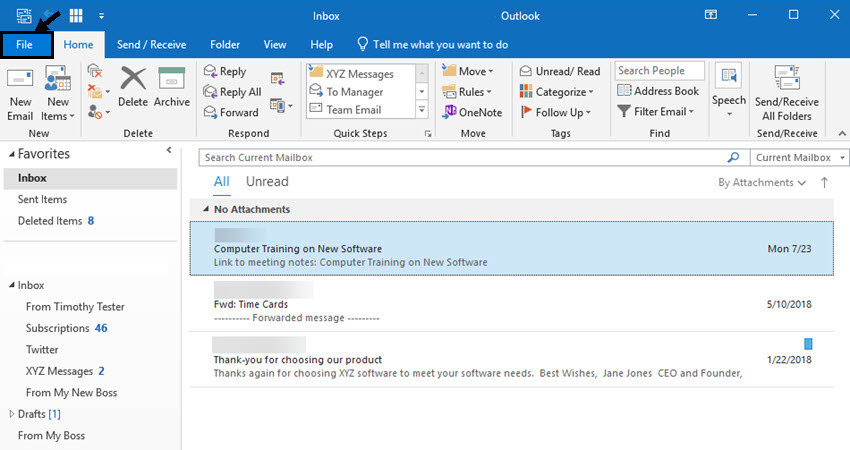Show All messages filter
The height and width of the screenshot is (450, 850).
click(x=221, y=182)
